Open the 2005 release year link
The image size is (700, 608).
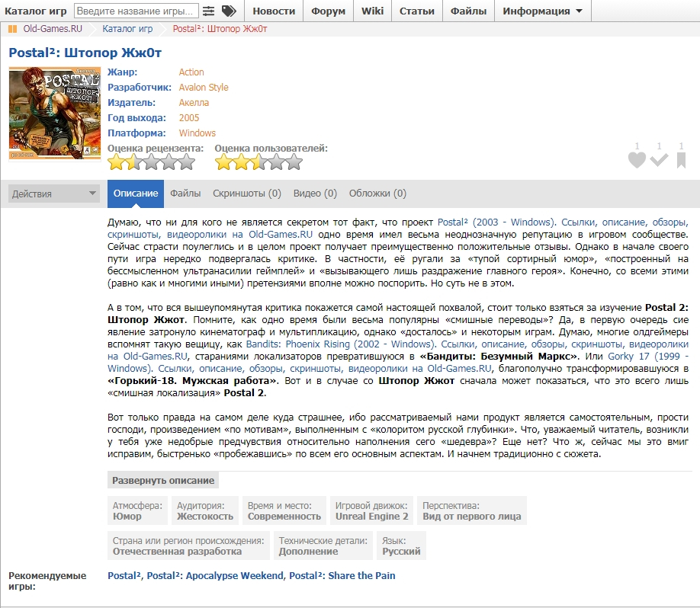pyautogui.click(x=189, y=118)
